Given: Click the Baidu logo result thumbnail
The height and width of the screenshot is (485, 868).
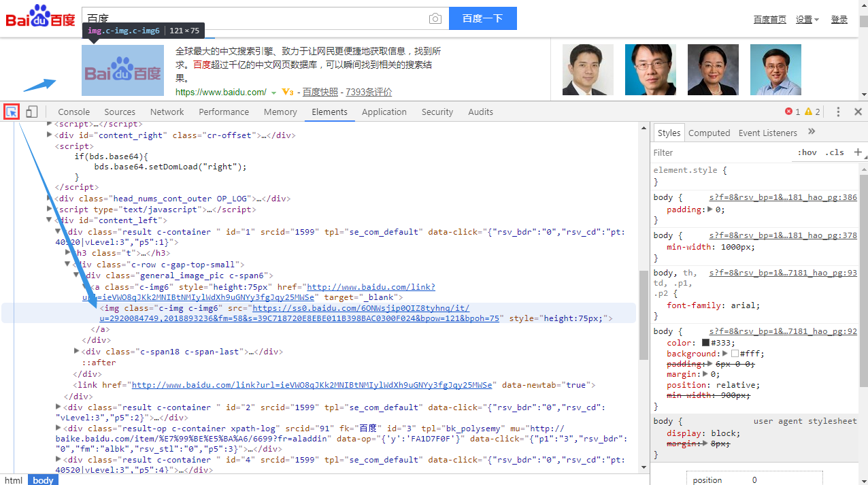Looking at the screenshot, I should click(122, 70).
